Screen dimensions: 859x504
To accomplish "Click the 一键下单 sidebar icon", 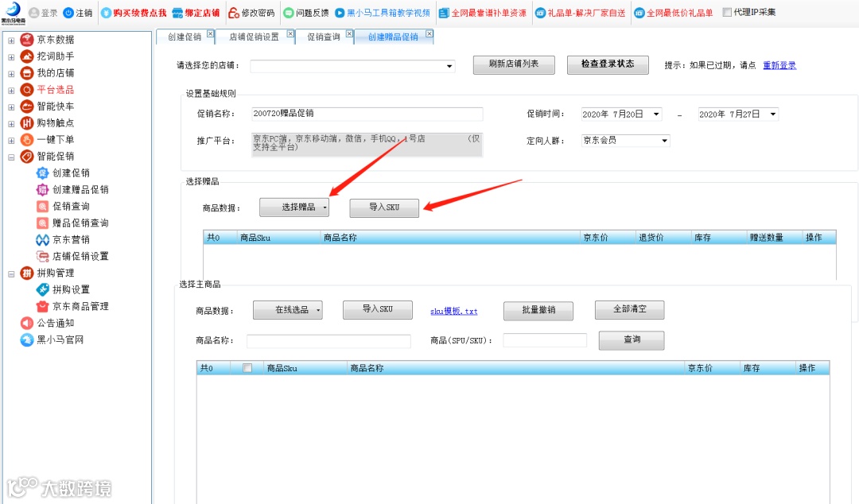I will coord(27,140).
